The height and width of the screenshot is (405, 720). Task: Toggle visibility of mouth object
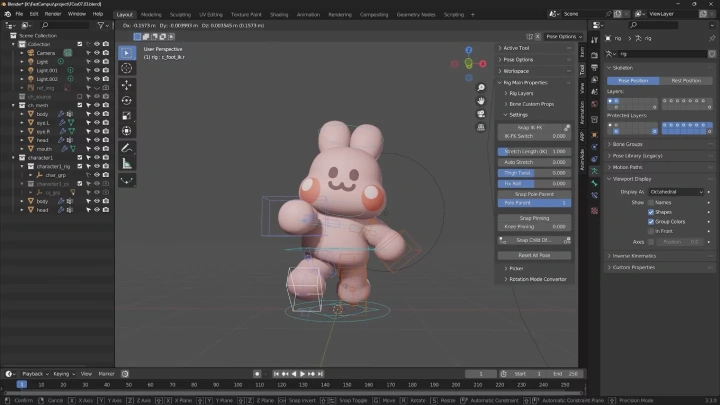97,149
